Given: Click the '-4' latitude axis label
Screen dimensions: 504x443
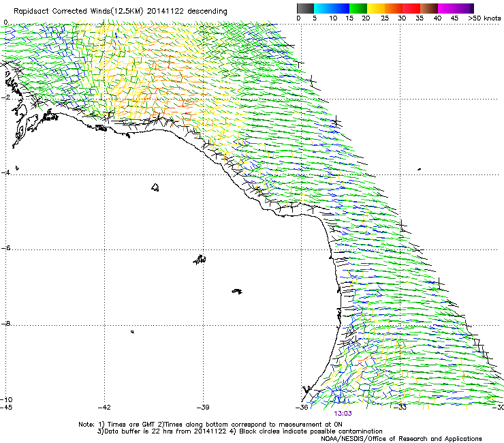Looking at the screenshot, I should [5, 172].
